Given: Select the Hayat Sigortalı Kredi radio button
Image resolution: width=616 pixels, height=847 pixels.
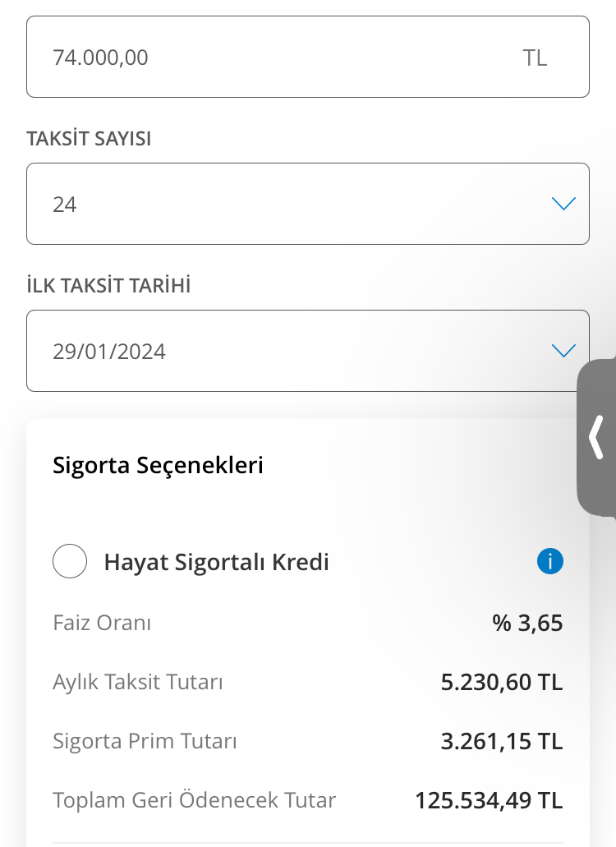Looking at the screenshot, I should click(70, 561).
